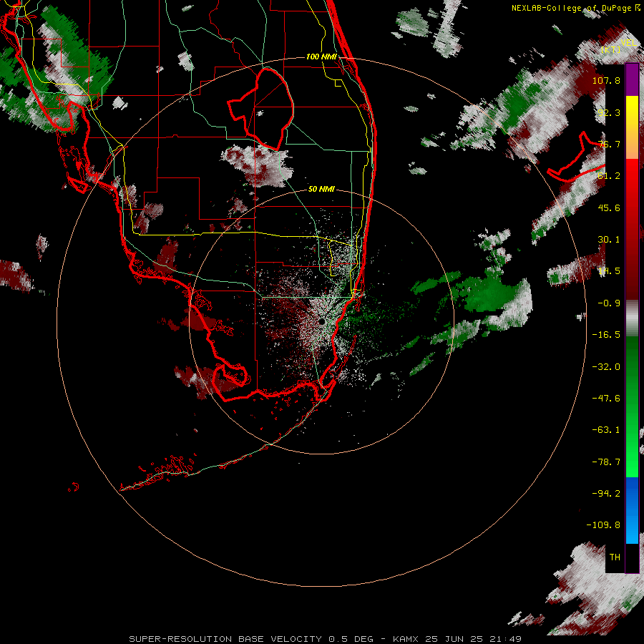644x644 pixels.
Task: Click the -47.6 legend value
Action: pyautogui.click(x=606, y=399)
